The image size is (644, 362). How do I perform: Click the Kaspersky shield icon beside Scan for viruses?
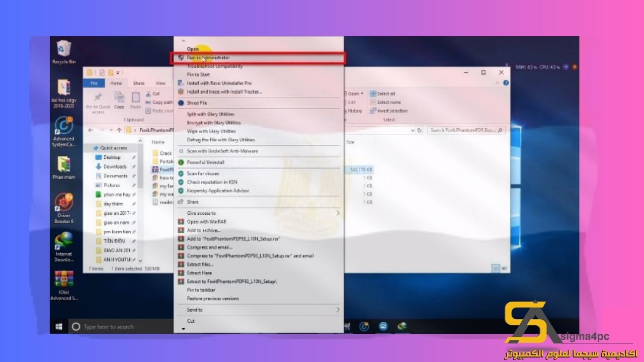coord(181,173)
